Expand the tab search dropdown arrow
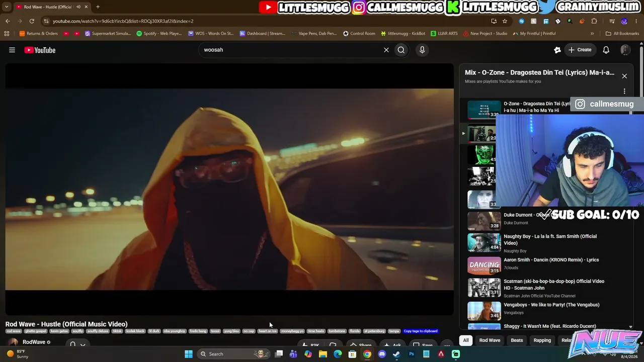 [6, 7]
